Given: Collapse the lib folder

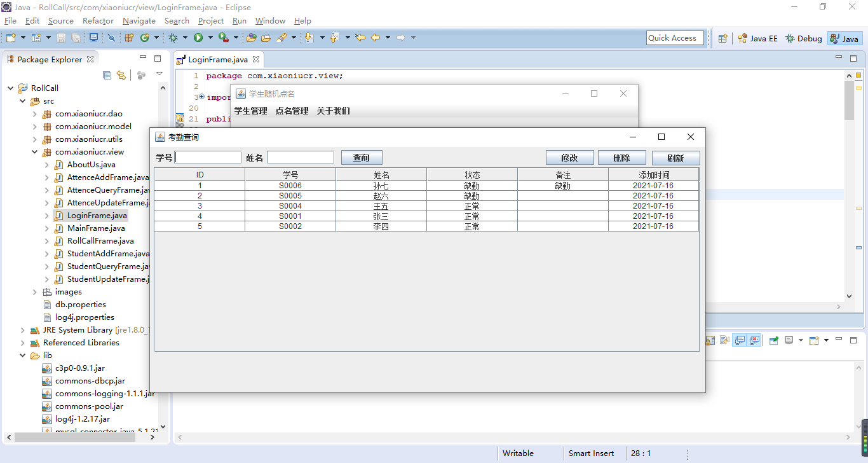Looking at the screenshot, I should (x=22, y=356).
